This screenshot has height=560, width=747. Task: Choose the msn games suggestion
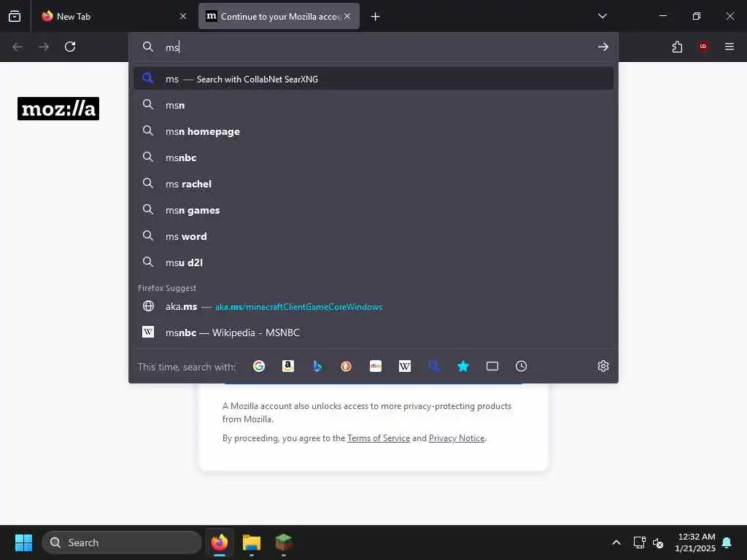pos(373,210)
